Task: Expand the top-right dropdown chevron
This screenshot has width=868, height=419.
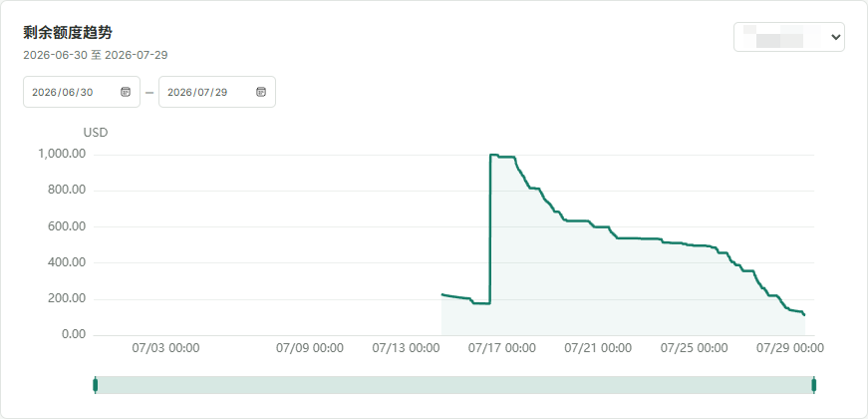Action: 835,37
